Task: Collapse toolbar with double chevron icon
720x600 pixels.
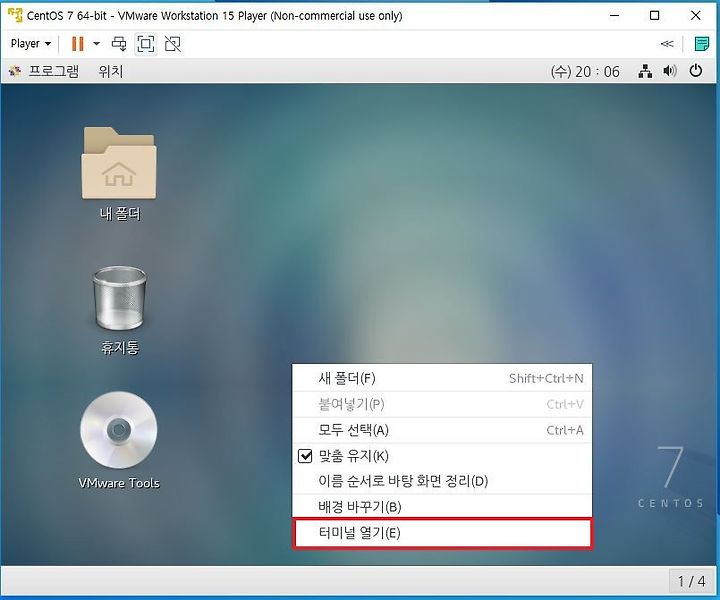Action: [667, 44]
